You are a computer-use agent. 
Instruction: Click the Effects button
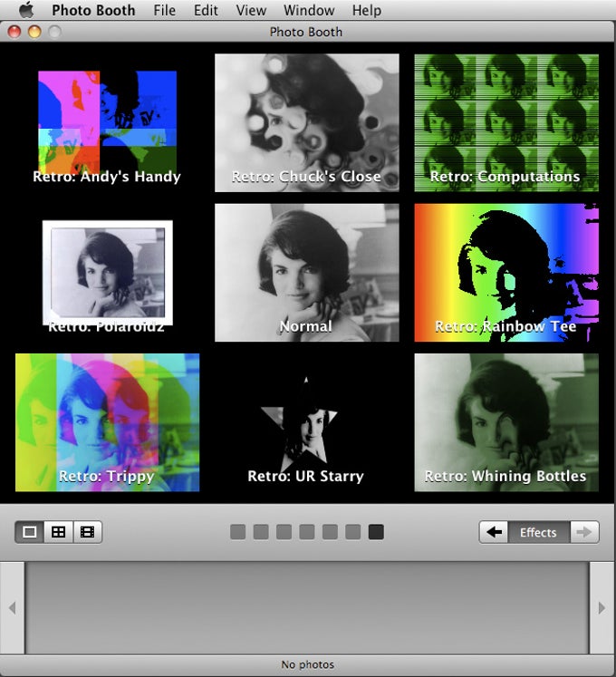538,532
